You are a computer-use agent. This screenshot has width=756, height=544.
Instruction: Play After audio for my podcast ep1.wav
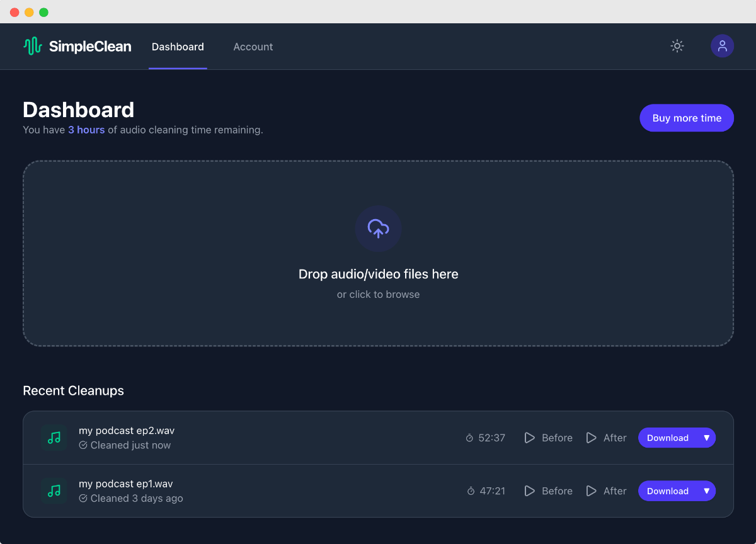[606, 490]
